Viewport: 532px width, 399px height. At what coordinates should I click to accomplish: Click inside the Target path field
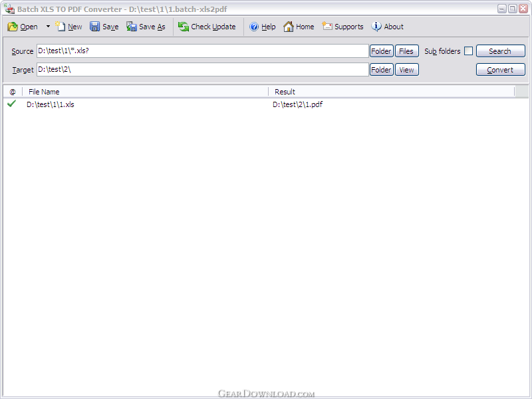[199, 70]
